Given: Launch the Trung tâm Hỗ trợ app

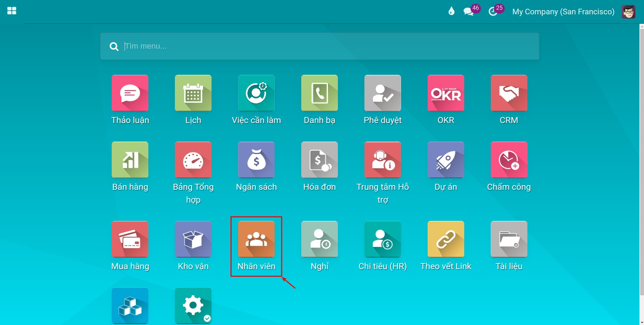Looking at the screenshot, I should click(x=383, y=160).
